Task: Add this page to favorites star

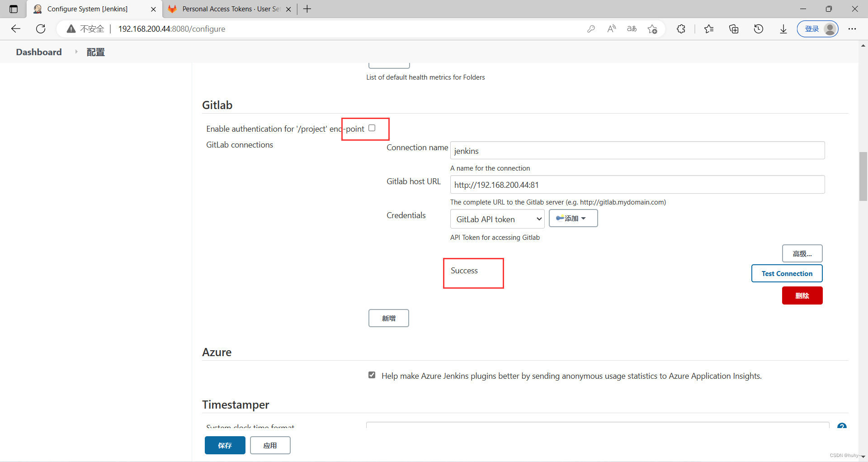Action: (x=652, y=29)
